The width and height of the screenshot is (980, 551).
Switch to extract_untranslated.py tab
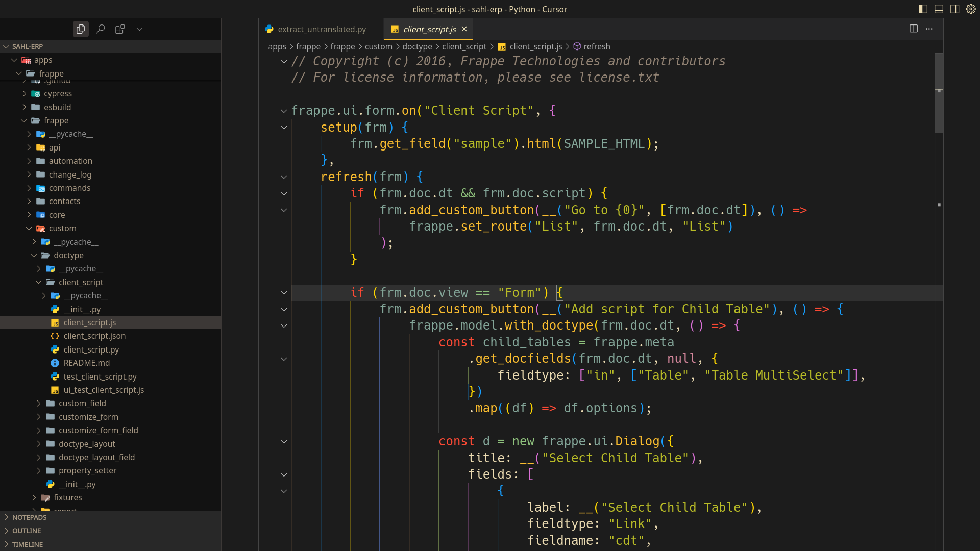tap(322, 29)
